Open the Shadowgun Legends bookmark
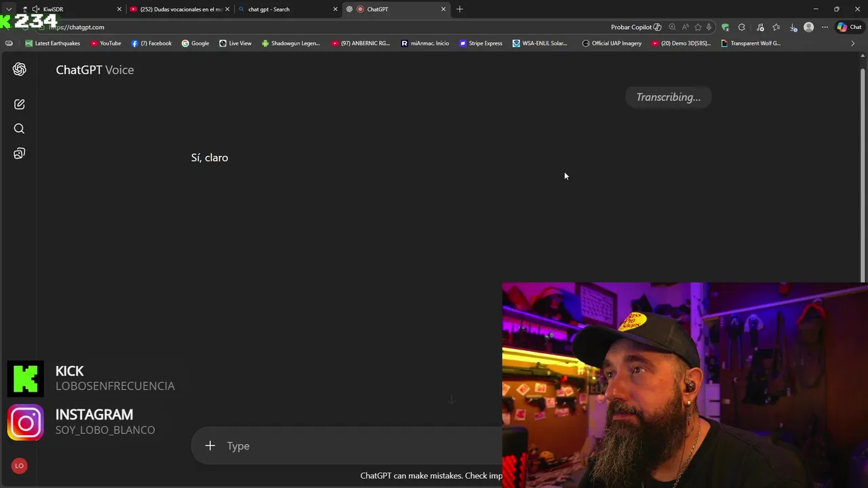Image resolution: width=868 pixels, height=488 pixels. (291, 43)
